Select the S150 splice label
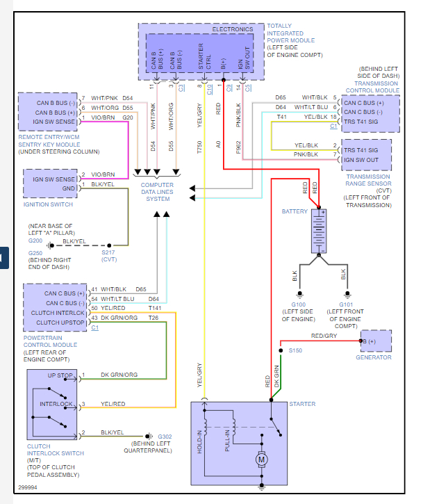Image resolution: width=439 pixels, height=504 pixels. coord(295,350)
